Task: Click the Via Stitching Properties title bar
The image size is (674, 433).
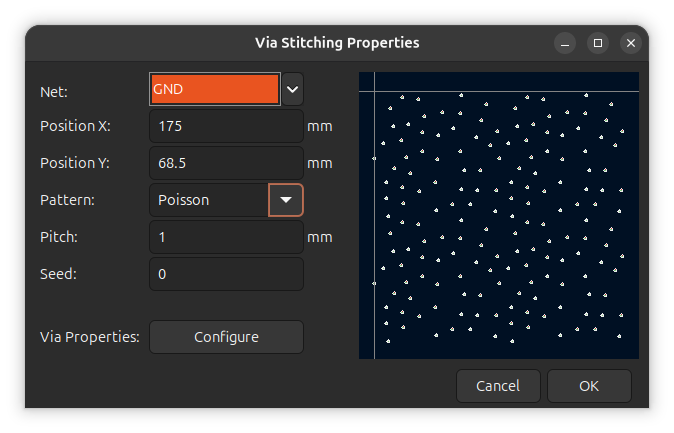Action: [337, 43]
